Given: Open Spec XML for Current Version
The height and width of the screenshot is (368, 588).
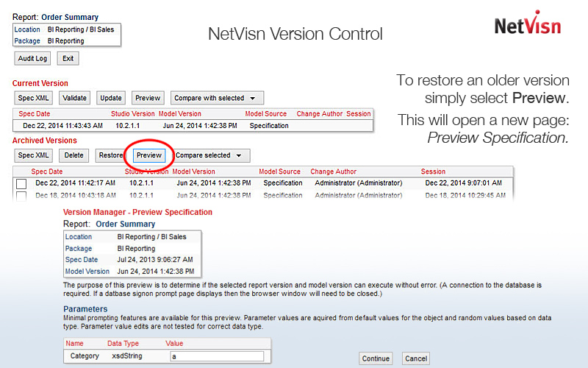Looking at the screenshot, I should click(33, 98).
